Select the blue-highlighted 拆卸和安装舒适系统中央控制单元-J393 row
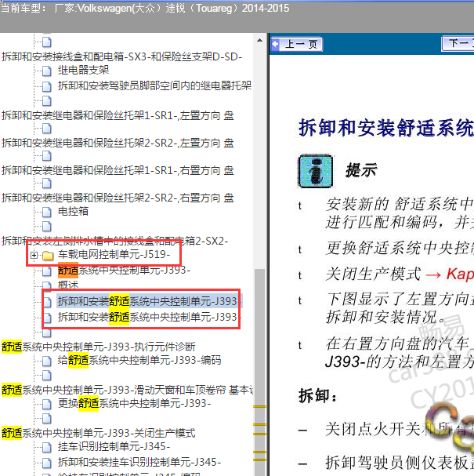 coord(148,301)
